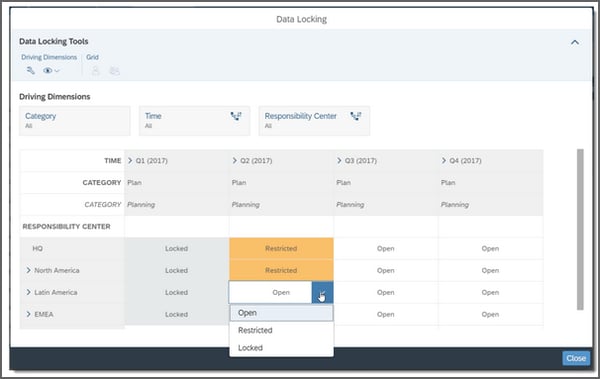Click the Latin America Q2 Open input field
Image resolution: width=600 pixels, height=379 pixels.
271,292
